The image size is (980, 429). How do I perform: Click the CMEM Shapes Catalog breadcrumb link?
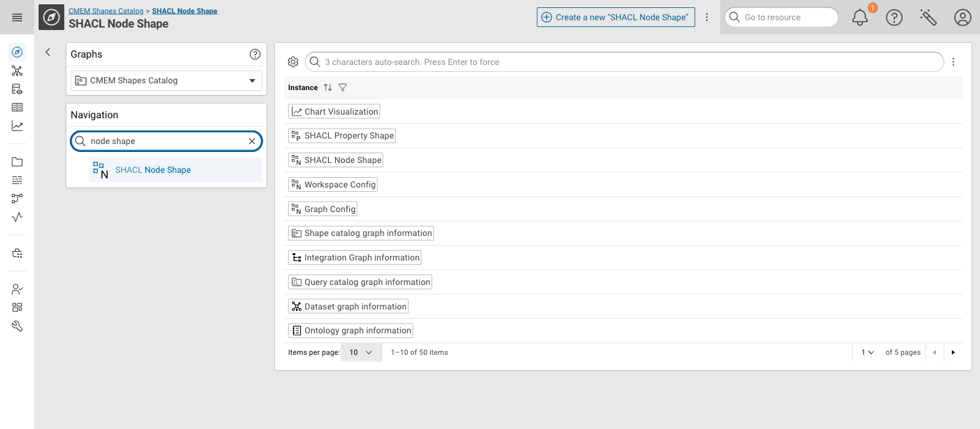pyautogui.click(x=106, y=11)
